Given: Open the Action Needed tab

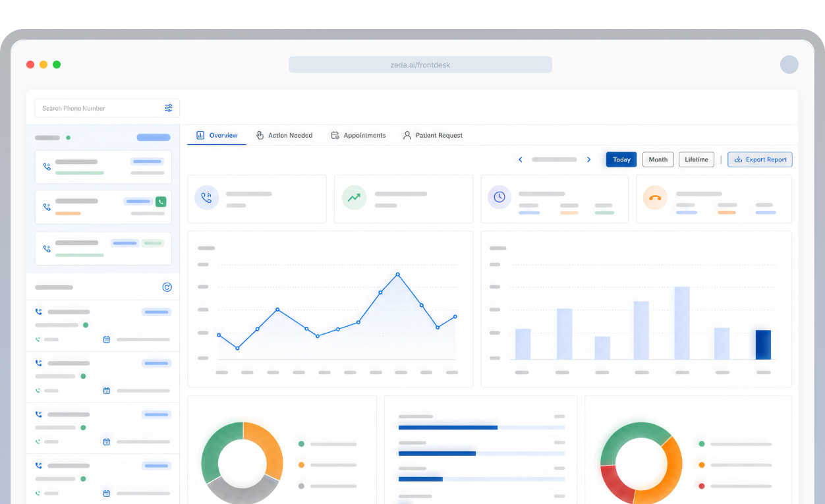Looking at the screenshot, I should click(284, 135).
